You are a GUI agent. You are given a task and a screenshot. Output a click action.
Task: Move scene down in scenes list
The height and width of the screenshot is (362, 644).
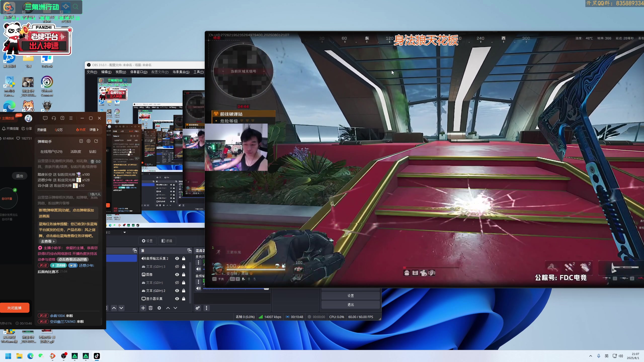click(121, 308)
